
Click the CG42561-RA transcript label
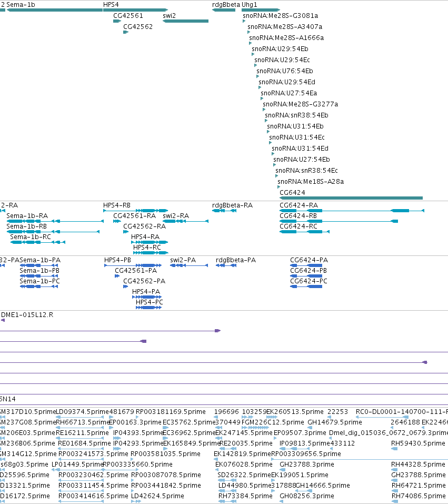tap(134, 216)
